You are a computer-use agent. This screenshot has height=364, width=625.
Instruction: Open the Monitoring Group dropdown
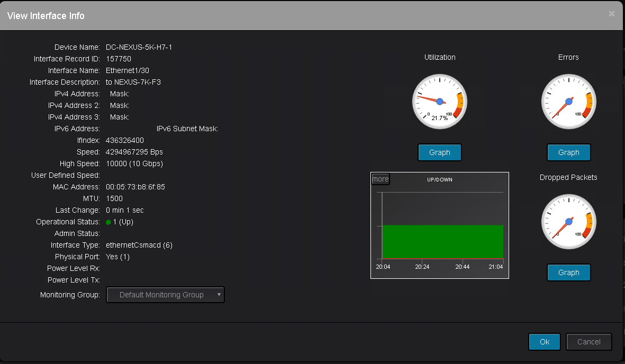[x=166, y=295]
